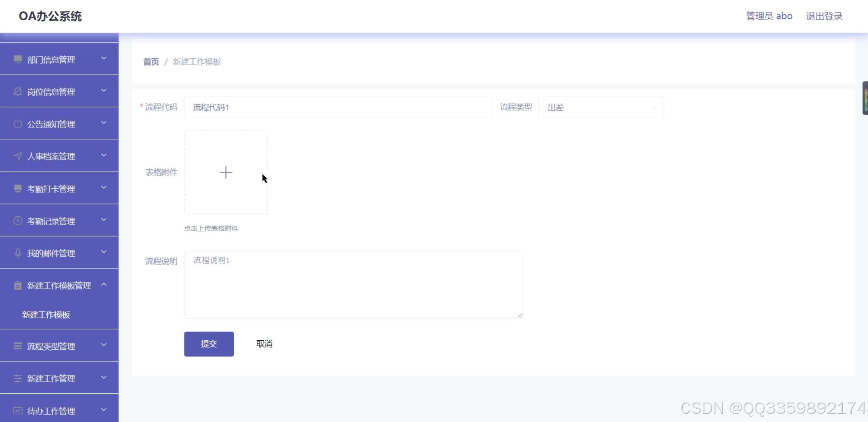Select the 部门信息管理 monitor icon

click(17, 59)
